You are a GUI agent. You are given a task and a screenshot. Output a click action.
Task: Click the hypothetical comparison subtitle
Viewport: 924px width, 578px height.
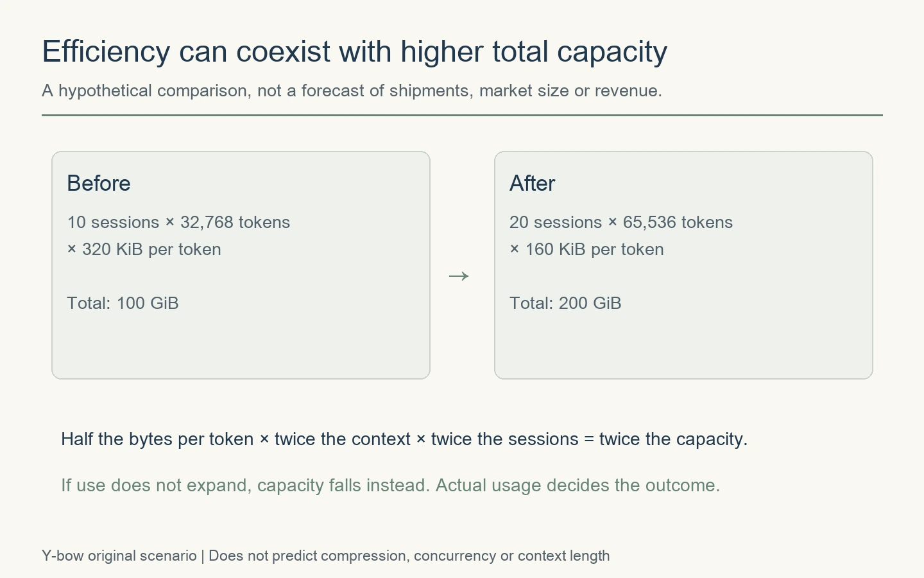(352, 91)
